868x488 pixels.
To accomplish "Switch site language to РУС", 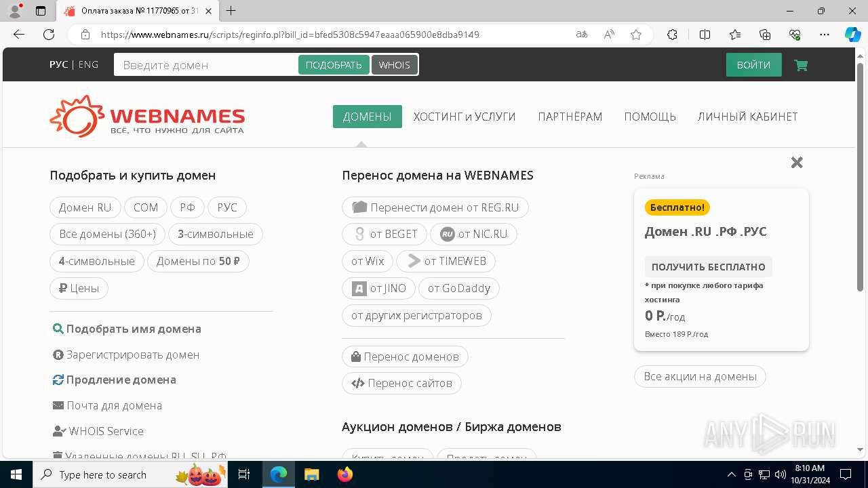I will tap(59, 65).
